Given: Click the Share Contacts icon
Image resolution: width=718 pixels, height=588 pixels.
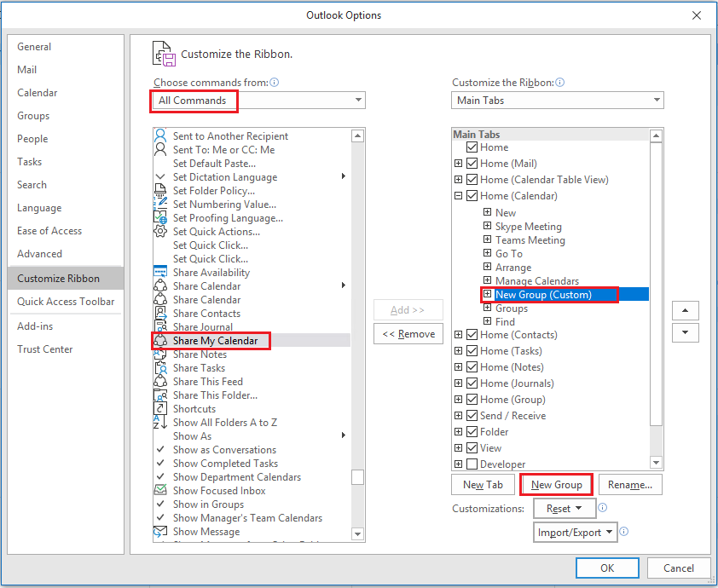Looking at the screenshot, I should (160, 314).
